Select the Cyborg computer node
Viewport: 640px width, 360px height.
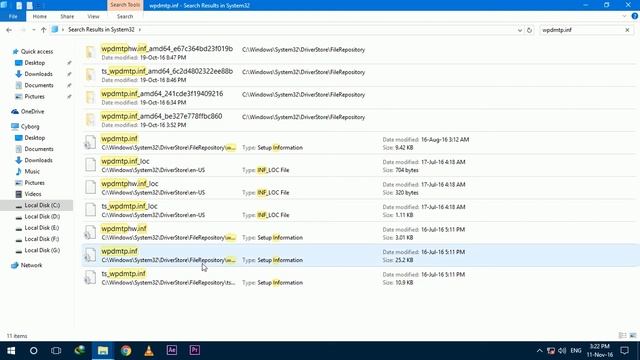click(26, 127)
